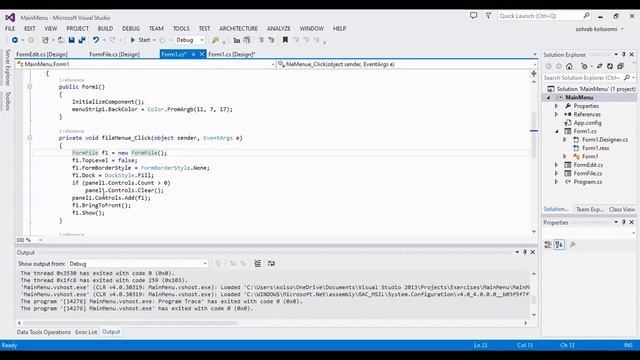Click the Property Pages wrench icon
The height and width of the screenshot is (360, 640).
click(573, 244)
